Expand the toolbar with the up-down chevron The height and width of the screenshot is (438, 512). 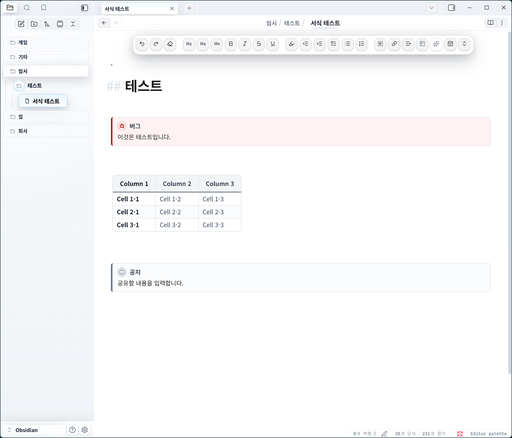pyautogui.click(x=464, y=44)
